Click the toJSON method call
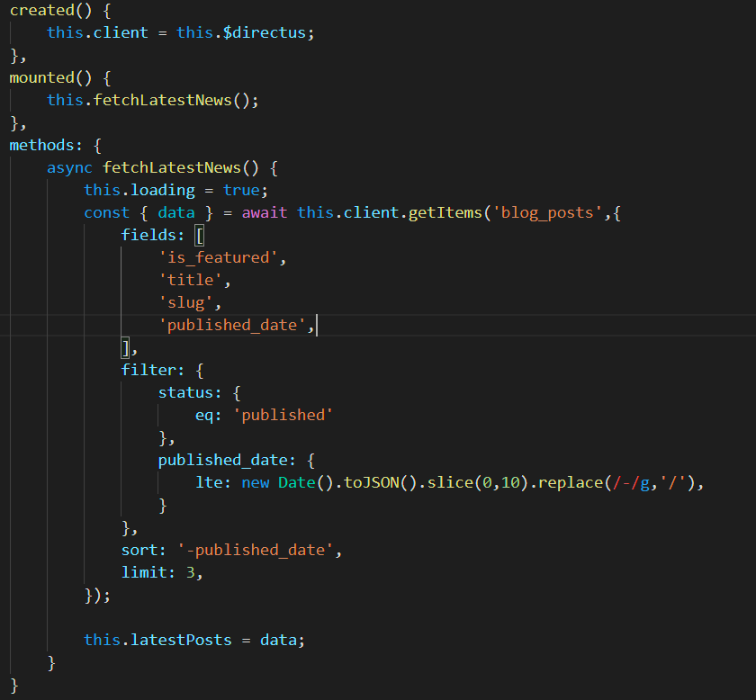The width and height of the screenshot is (756, 700). 372,482
